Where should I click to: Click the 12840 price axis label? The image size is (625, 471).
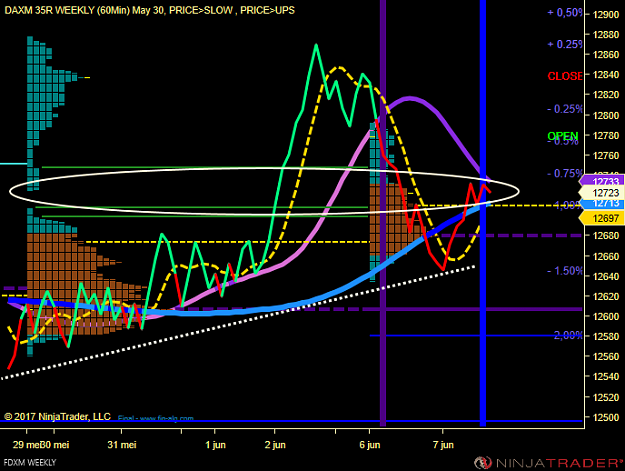click(606, 75)
